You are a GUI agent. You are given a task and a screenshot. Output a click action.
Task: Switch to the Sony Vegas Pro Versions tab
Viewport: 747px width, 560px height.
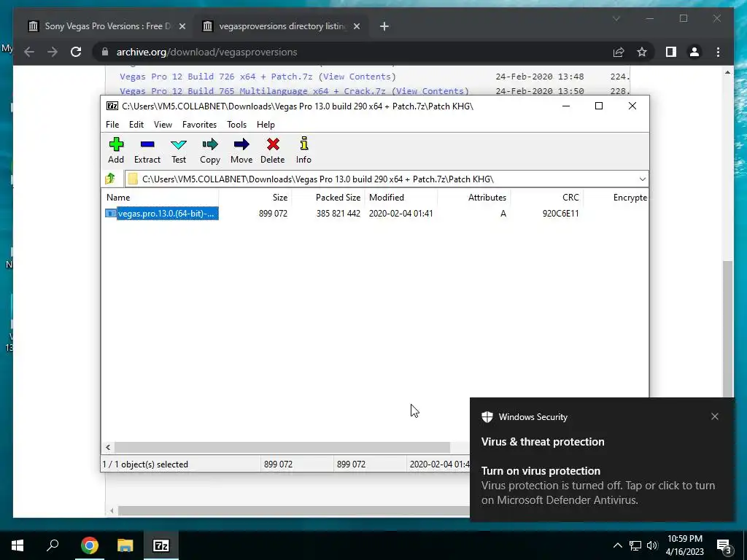point(107,26)
